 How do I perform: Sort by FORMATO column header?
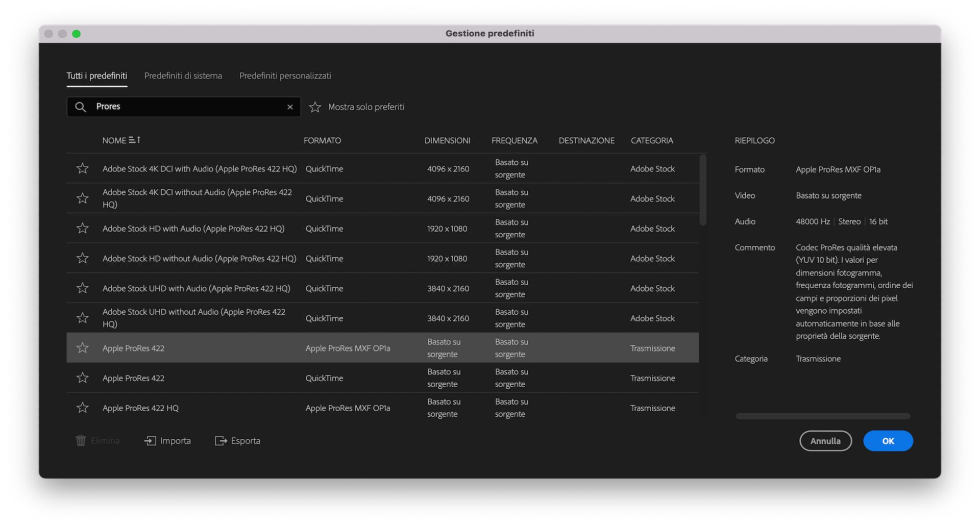coord(322,140)
